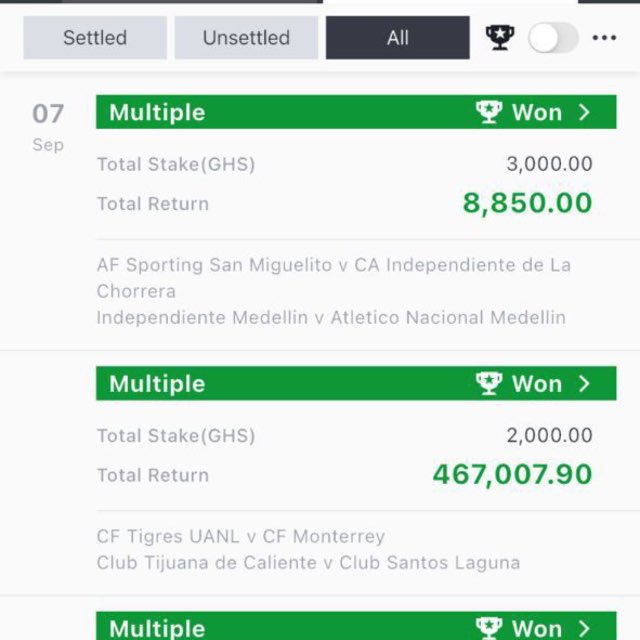This screenshot has height=640, width=640.
Task: Click the trophy filter icon beside the toggle
Action: [500, 38]
